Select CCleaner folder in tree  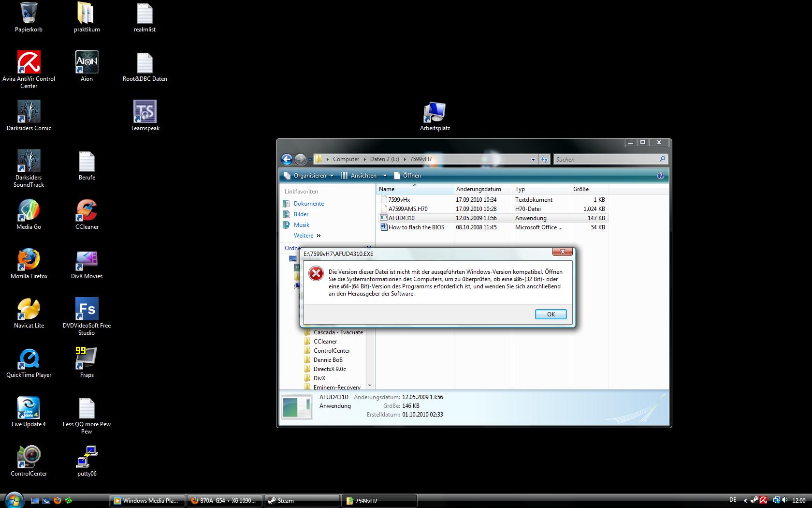(325, 342)
